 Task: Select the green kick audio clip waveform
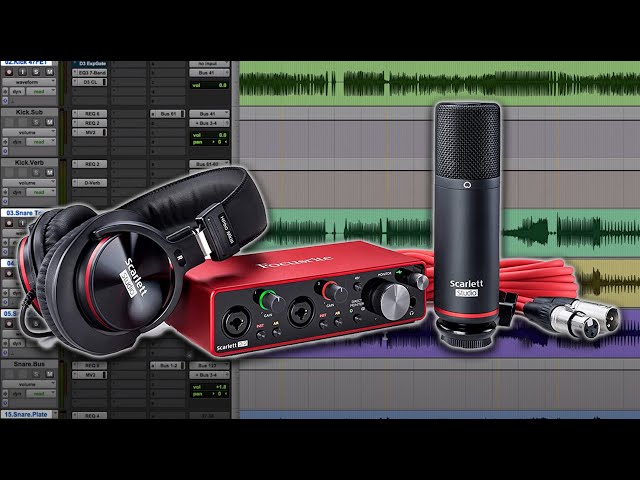point(439,83)
